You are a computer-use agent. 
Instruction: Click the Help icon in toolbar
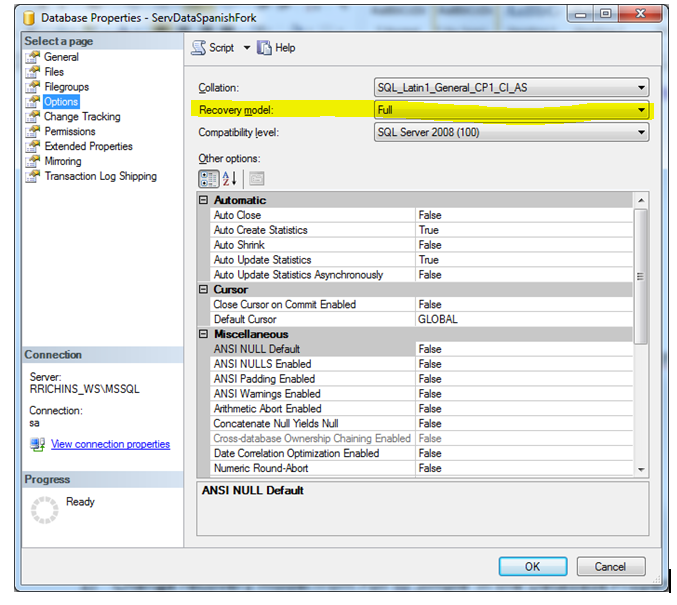click(x=264, y=48)
